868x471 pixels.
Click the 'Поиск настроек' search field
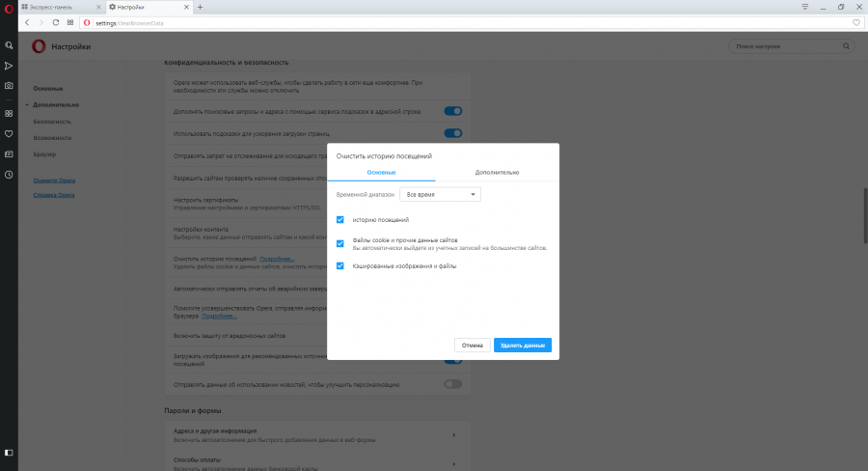tap(789, 45)
